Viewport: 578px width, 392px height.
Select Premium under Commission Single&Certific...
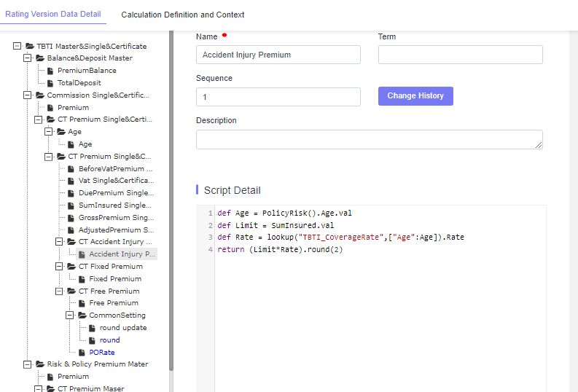tap(74, 108)
